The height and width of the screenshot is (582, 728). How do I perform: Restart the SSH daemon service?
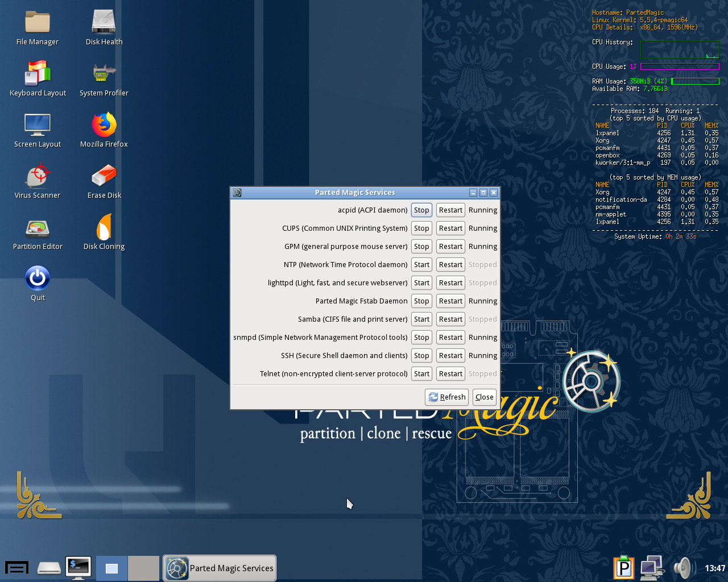(450, 356)
